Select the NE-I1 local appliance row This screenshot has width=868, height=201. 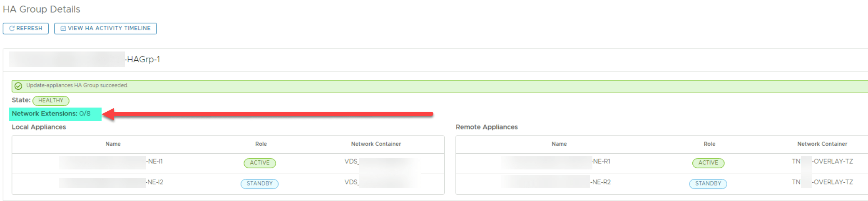tap(154, 162)
